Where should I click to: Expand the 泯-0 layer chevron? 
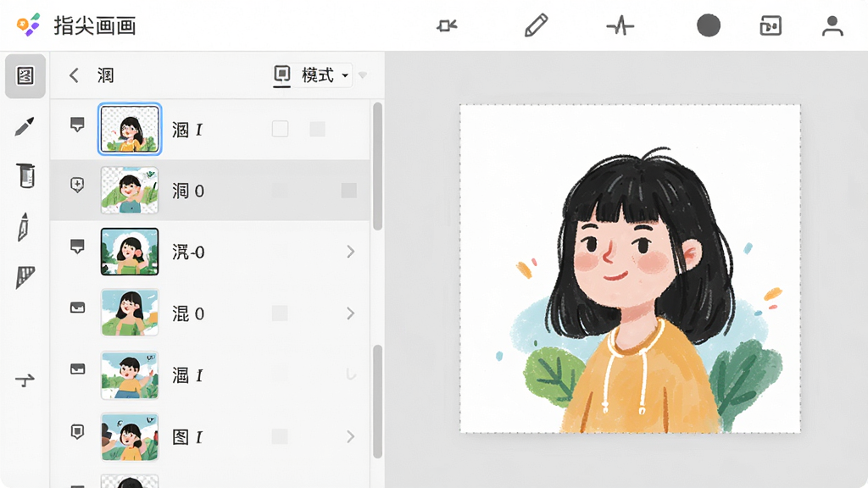tap(350, 252)
